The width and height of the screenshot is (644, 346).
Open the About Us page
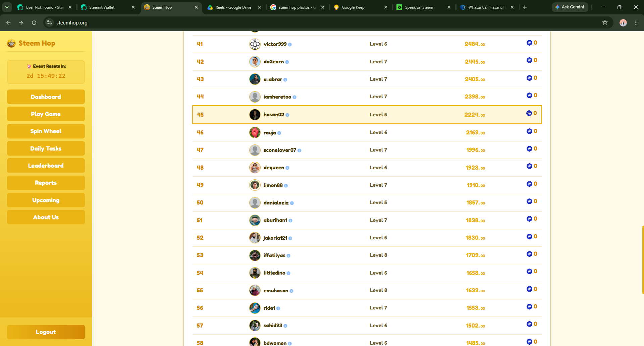[46, 217]
